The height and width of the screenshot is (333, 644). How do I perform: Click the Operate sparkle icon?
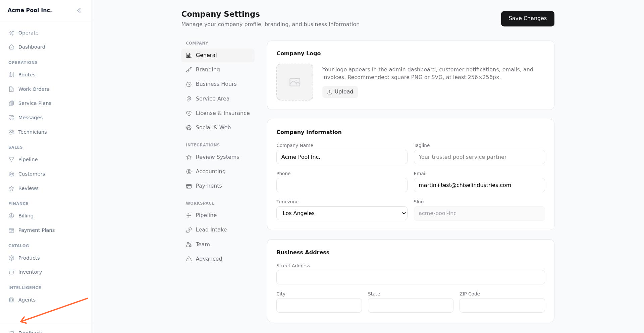click(11, 33)
